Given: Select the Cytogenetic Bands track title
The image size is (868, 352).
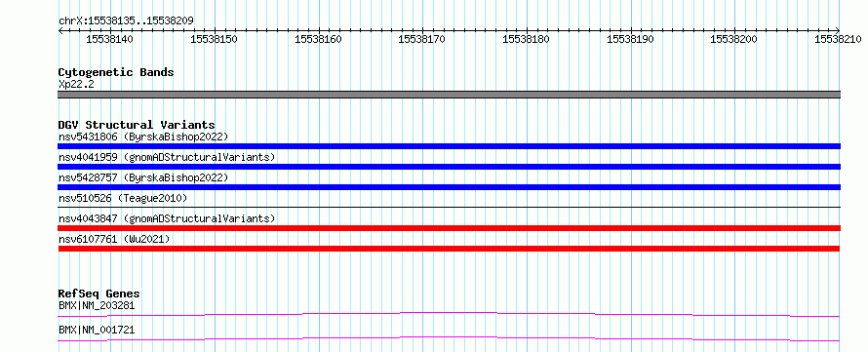Looking at the screenshot, I should click(116, 72).
